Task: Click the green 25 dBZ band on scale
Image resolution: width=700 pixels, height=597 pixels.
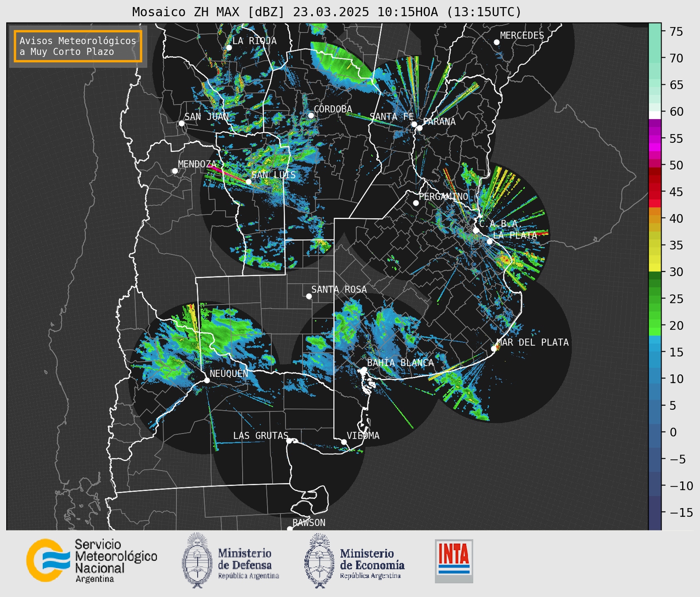Action: click(655, 298)
